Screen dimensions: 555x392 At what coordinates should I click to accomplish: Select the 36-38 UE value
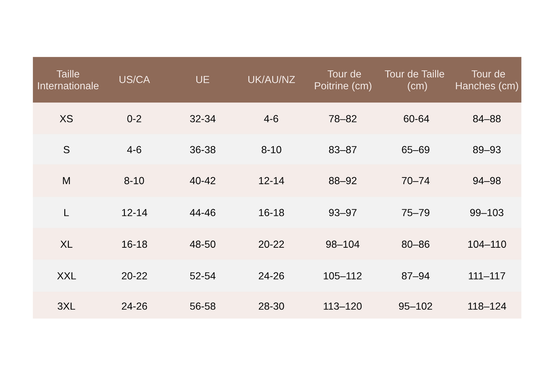pyautogui.click(x=202, y=150)
